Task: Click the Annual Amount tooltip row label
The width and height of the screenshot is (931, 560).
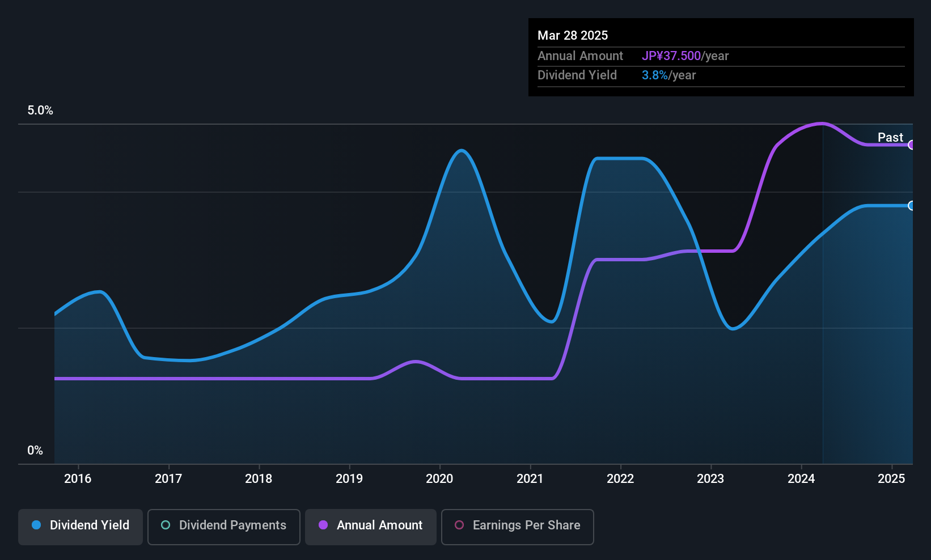Action: (x=580, y=56)
